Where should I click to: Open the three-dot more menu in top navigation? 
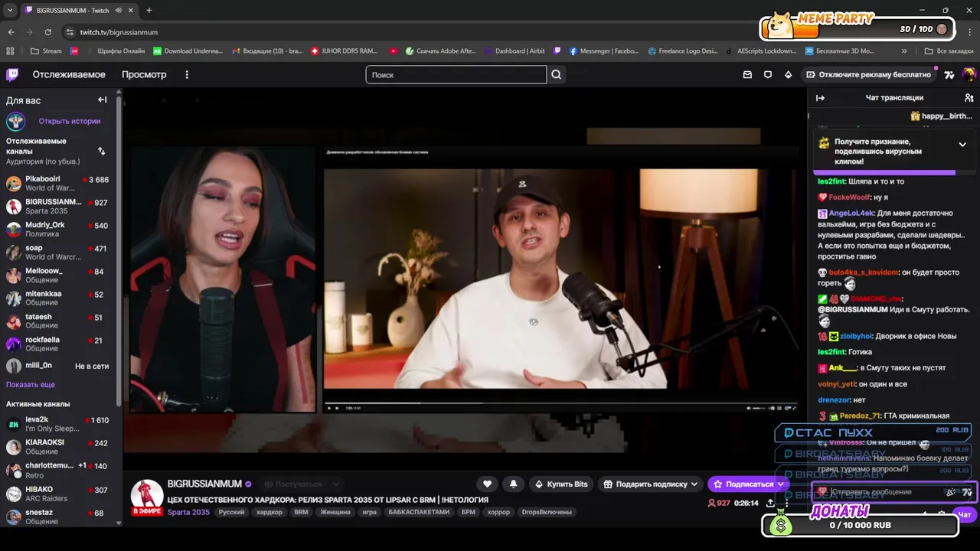click(x=187, y=74)
